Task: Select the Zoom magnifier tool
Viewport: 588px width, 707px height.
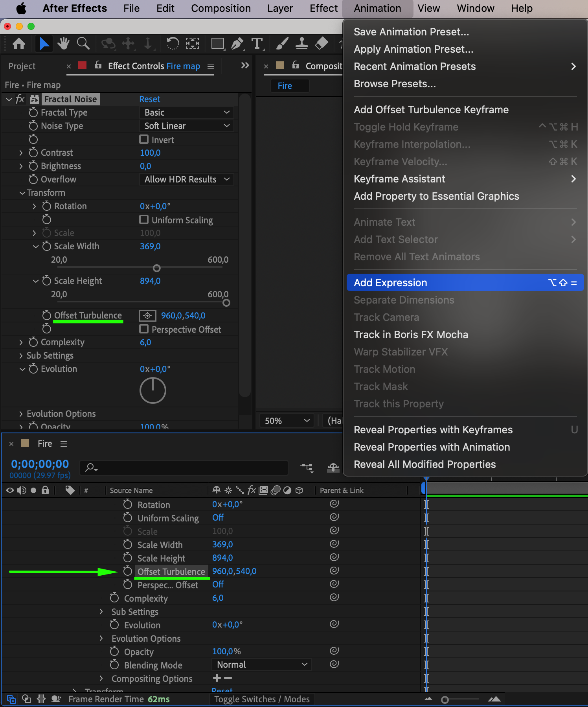Action: [x=83, y=43]
